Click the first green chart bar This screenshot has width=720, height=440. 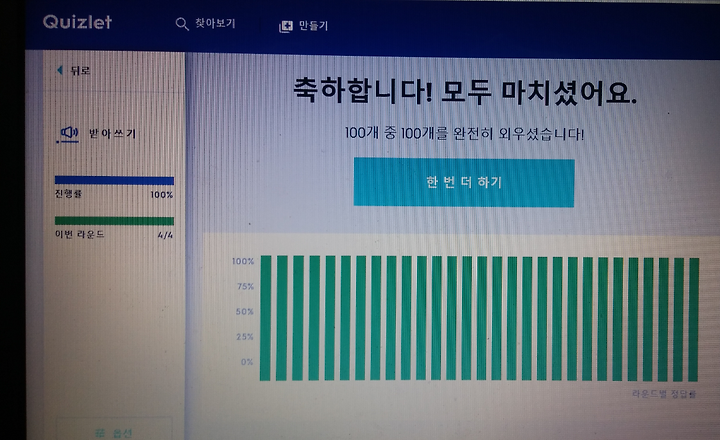[x=265, y=318]
